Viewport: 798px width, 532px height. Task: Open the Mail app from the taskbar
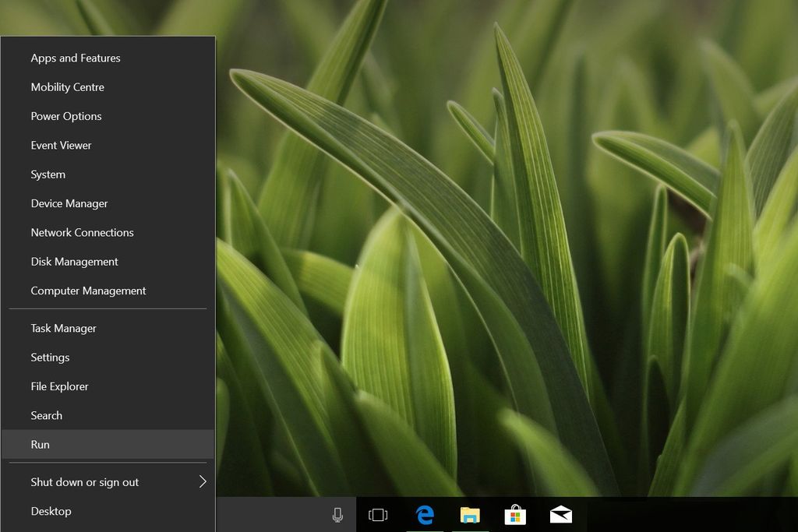[x=560, y=515]
